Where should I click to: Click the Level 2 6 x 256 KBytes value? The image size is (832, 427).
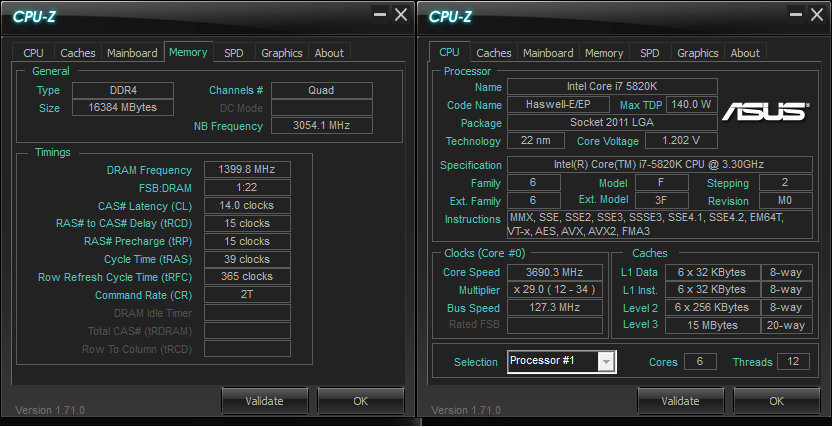pyautogui.click(x=712, y=308)
